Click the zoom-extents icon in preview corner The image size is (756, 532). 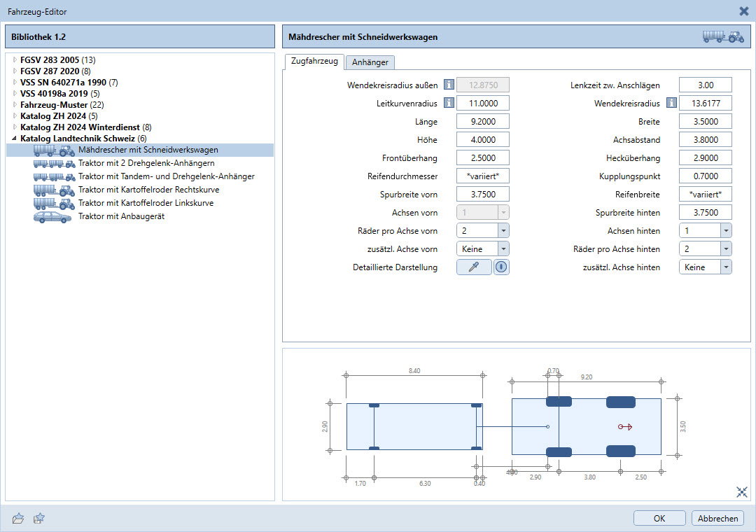pyautogui.click(x=742, y=492)
